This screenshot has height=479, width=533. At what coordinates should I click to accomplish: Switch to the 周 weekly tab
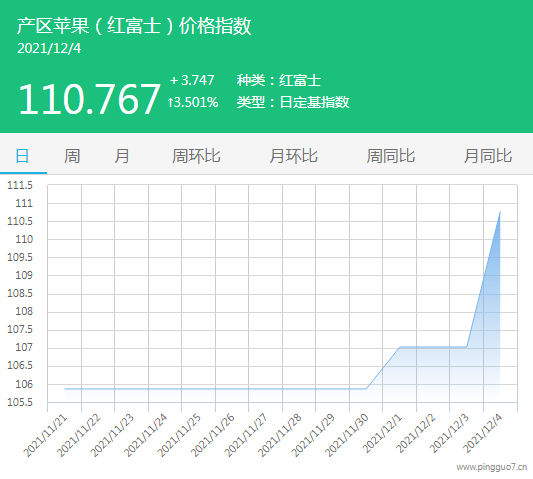tap(72, 156)
